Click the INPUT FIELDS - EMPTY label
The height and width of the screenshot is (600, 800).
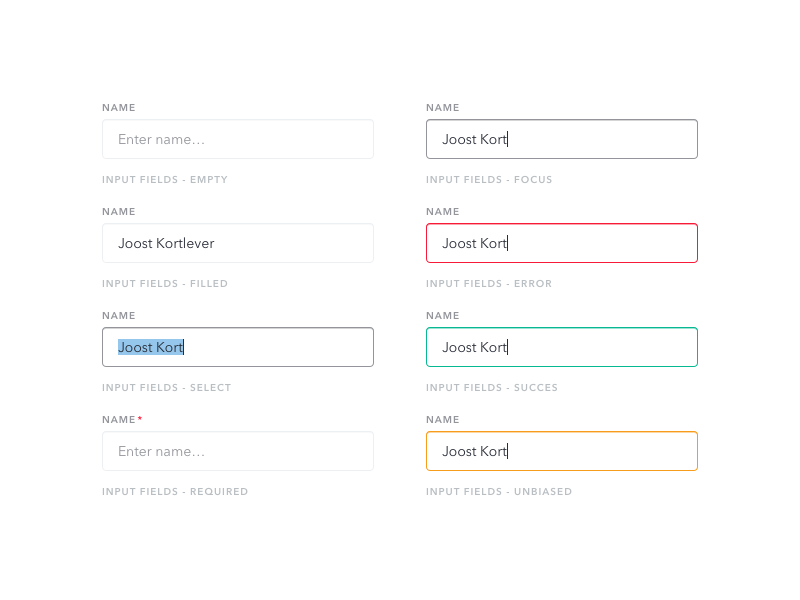pos(164,179)
